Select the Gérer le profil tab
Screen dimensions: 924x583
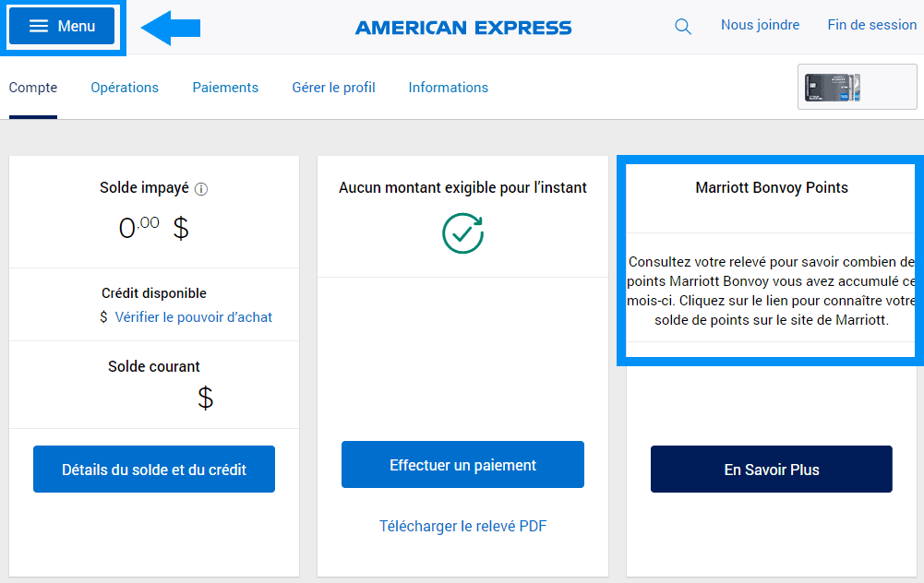tap(333, 87)
